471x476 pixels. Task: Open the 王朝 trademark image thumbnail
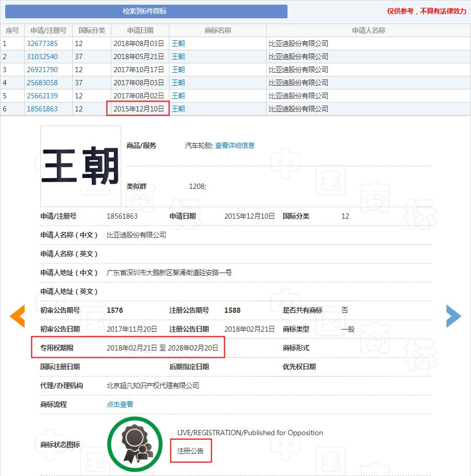[x=81, y=166]
